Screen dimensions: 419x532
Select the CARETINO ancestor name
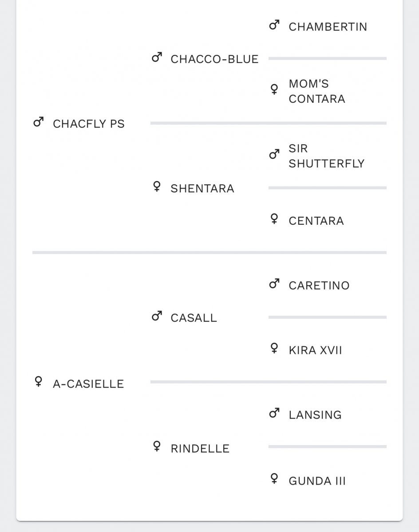(319, 286)
